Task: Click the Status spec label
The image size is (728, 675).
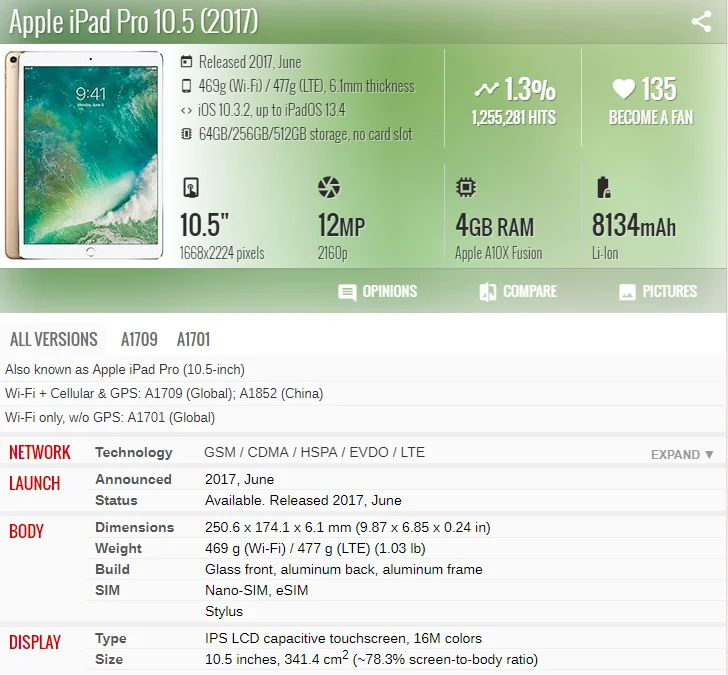Action: pyautogui.click(x=116, y=500)
